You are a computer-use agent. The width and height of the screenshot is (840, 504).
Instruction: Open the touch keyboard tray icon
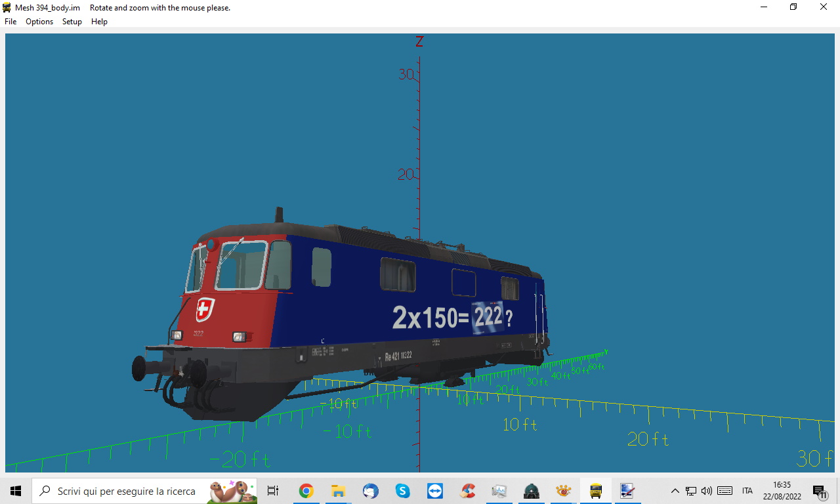pos(725,491)
